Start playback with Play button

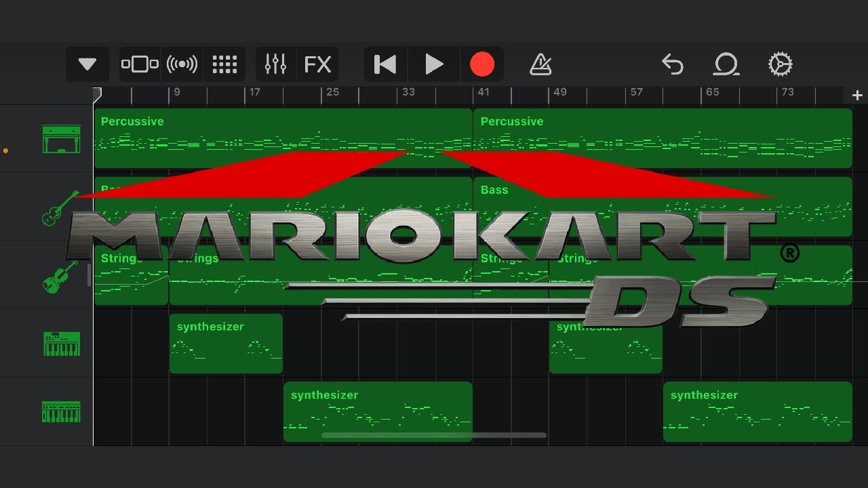(434, 64)
